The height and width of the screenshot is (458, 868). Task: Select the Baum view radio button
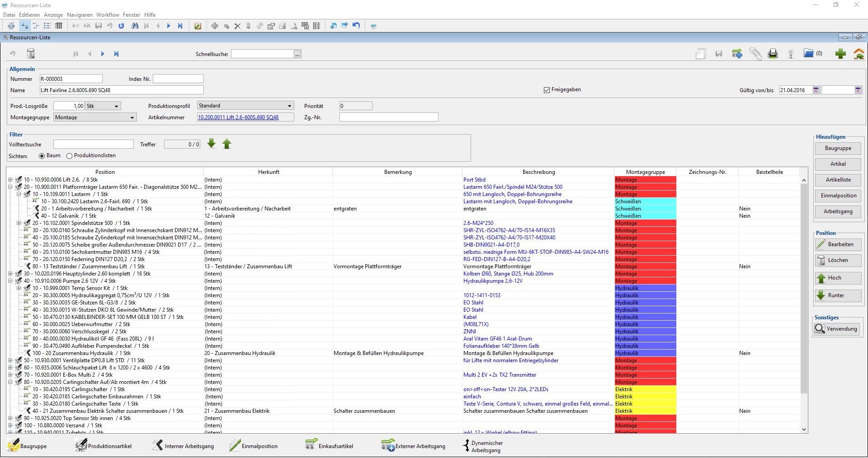tap(42, 156)
